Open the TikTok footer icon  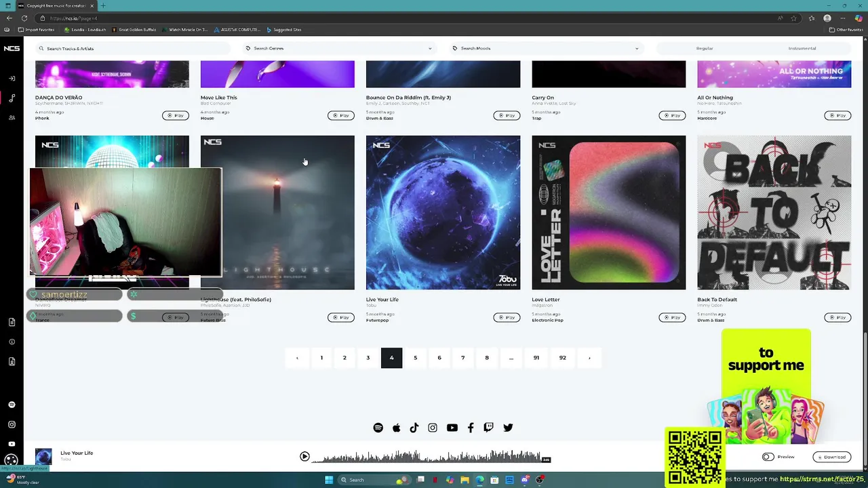[x=414, y=428]
